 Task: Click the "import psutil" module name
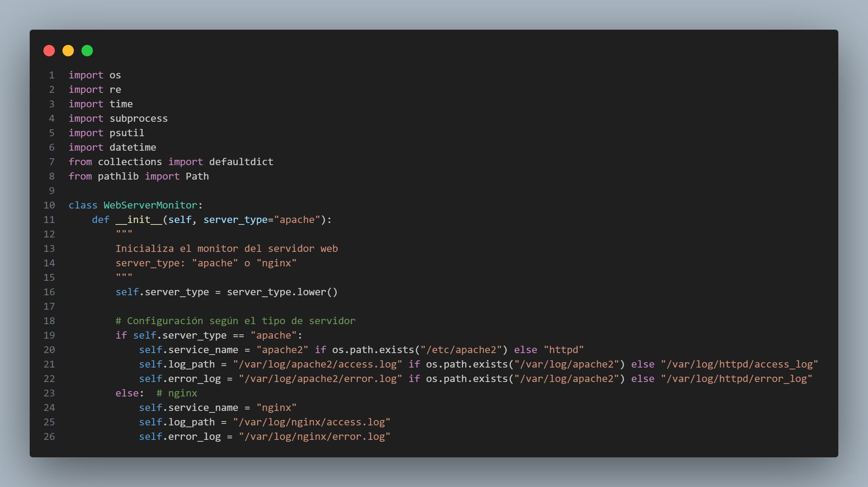pos(127,133)
